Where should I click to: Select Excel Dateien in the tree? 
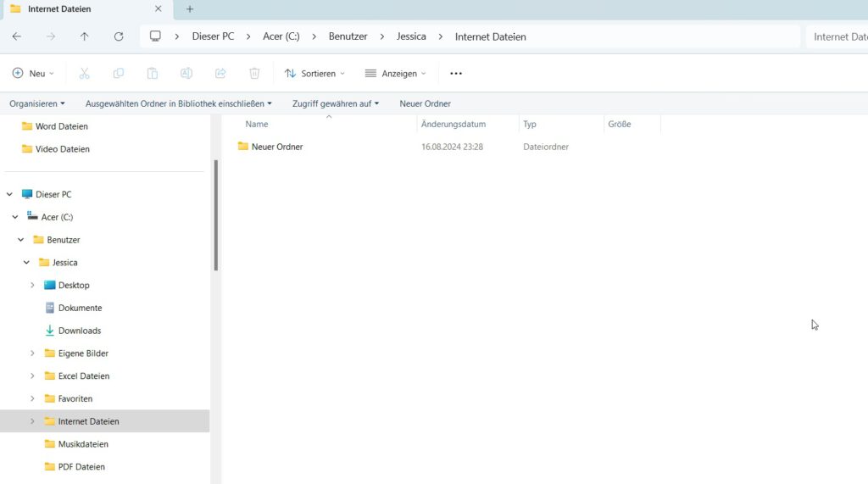[x=84, y=376]
